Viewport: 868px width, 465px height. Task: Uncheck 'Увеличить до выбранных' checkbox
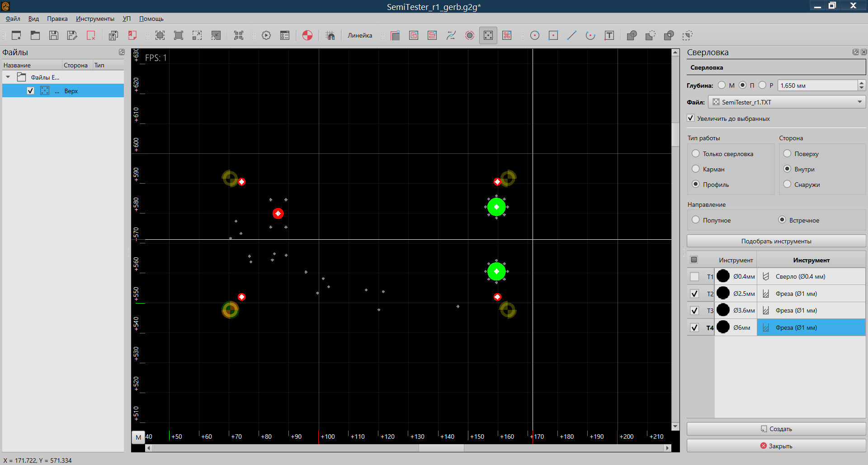click(691, 119)
